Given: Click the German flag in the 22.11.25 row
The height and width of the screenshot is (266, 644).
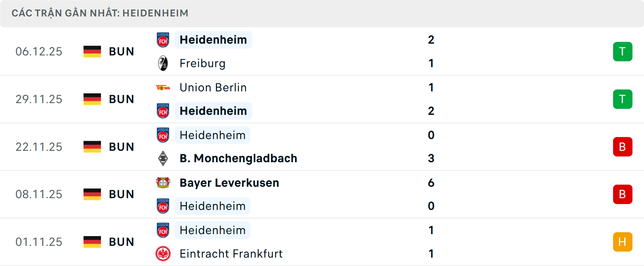Looking at the screenshot, I should (x=92, y=146).
